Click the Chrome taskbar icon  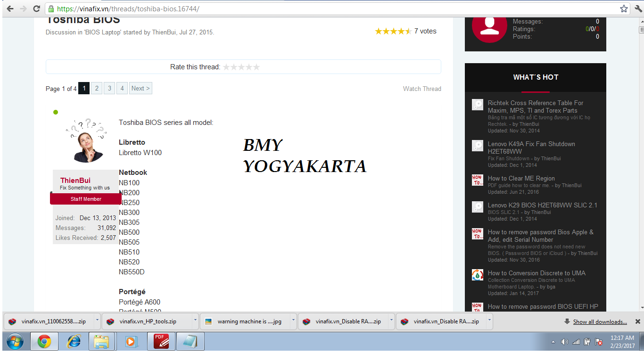pos(44,341)
